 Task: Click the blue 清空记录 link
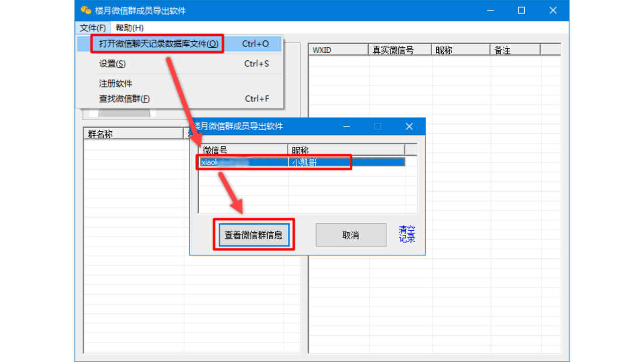[407, 234]
